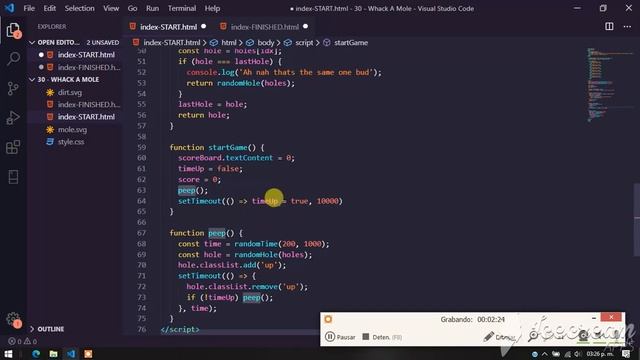Open the Windows Start button
The height and width of the screenshot is (360, 640).
[8, 353]
